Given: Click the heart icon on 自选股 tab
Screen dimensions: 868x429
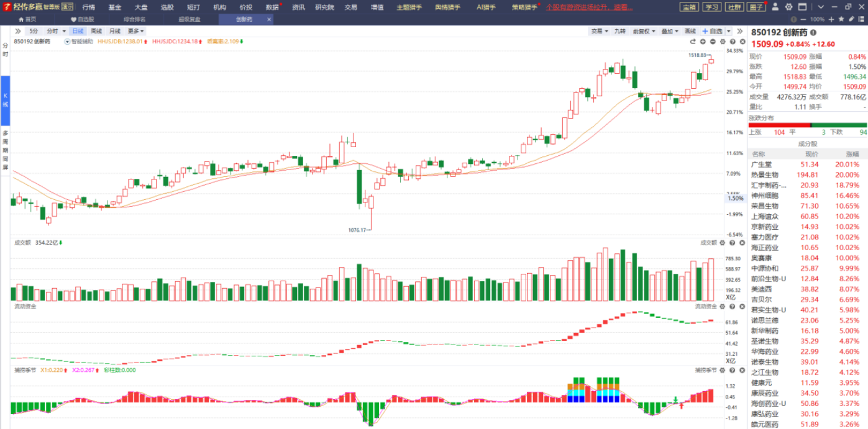Looking at the screenshot, I should (x=73, y=19).
